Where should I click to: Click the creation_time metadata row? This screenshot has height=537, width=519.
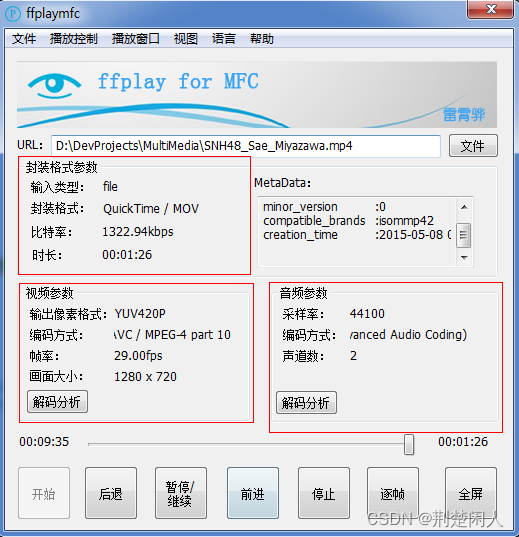[357, 235]
